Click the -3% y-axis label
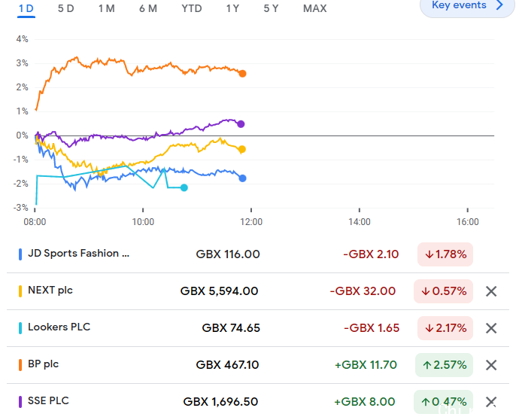522x420 pixels. (20, 208)
